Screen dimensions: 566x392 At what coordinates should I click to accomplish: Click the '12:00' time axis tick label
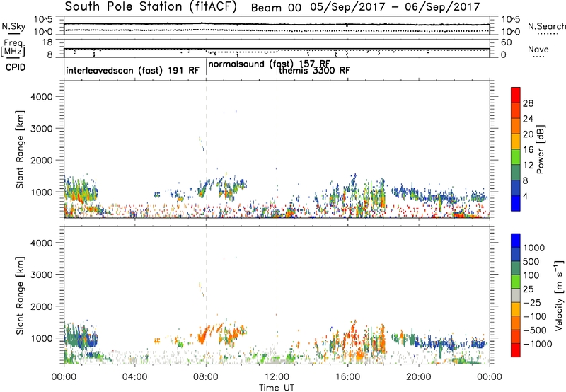[x=277, y=377]
